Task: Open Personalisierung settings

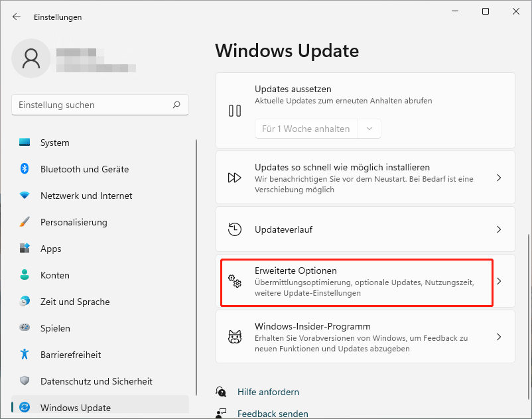Action: pos(100,222)
